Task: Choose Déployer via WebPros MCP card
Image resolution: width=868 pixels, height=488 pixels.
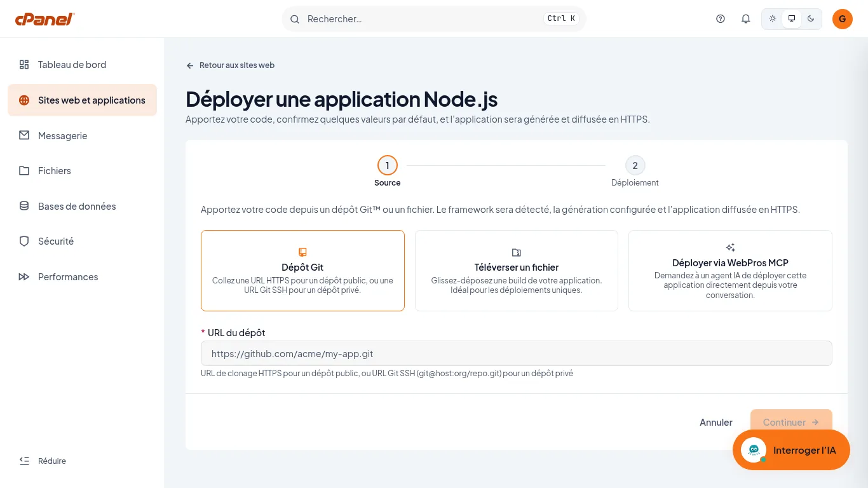Action: [x=730, y=271]
